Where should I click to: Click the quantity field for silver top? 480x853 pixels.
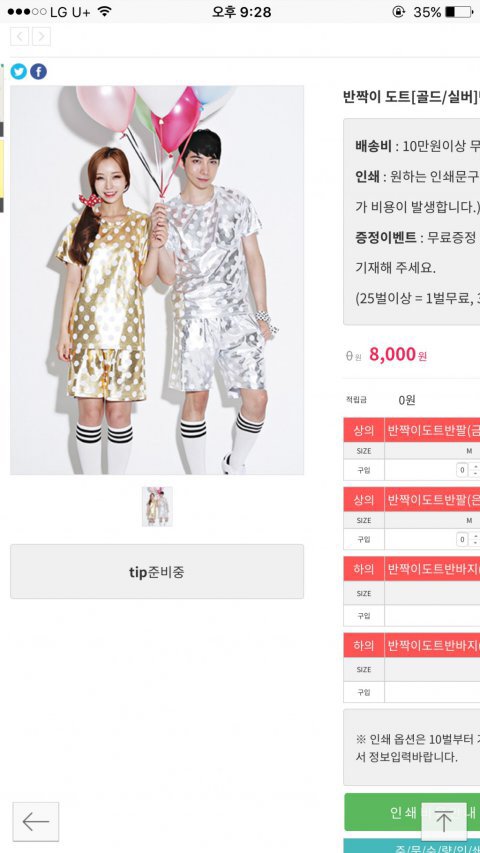pyautogui.click(x=462, y=539)
